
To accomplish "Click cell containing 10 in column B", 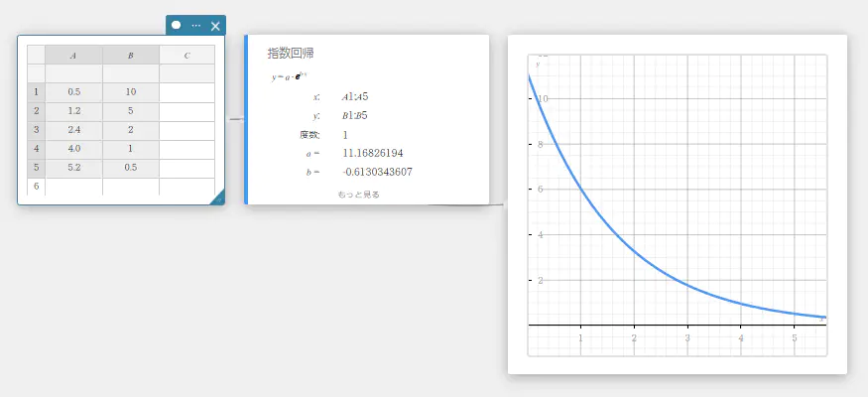I will click(130, 92).
